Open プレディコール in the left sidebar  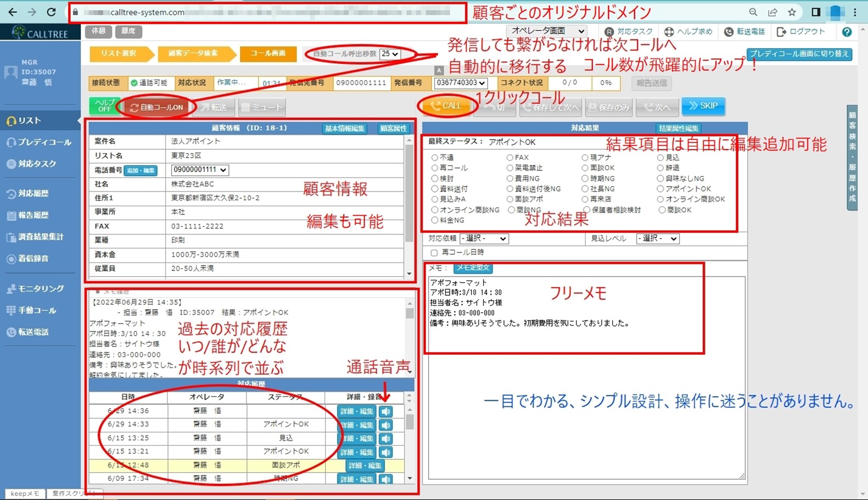[x=44, y=142]
